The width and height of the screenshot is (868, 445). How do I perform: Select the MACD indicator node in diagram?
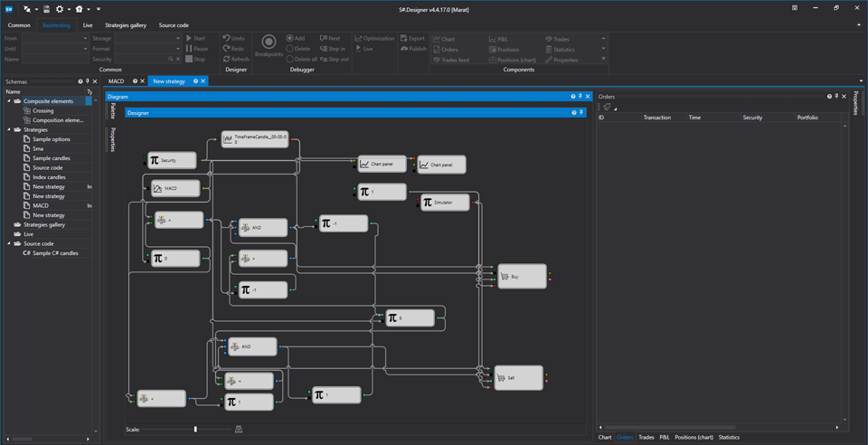point(175,188)
